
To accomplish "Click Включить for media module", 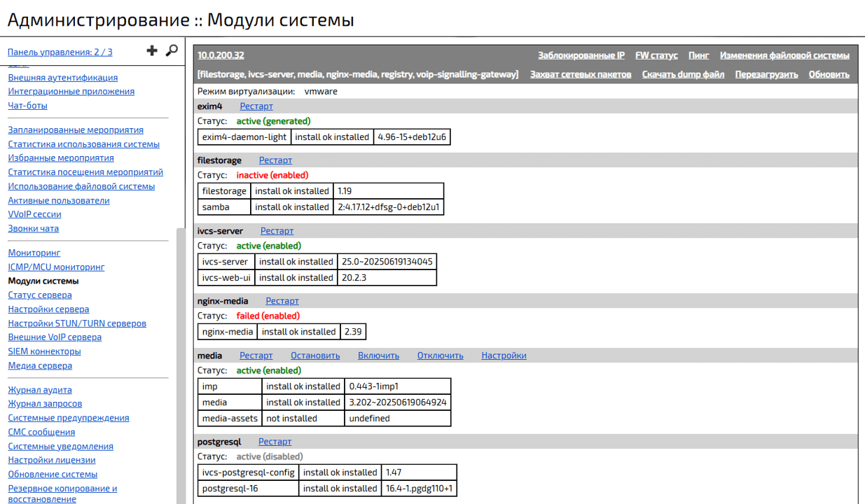I will tap(379, 356).
